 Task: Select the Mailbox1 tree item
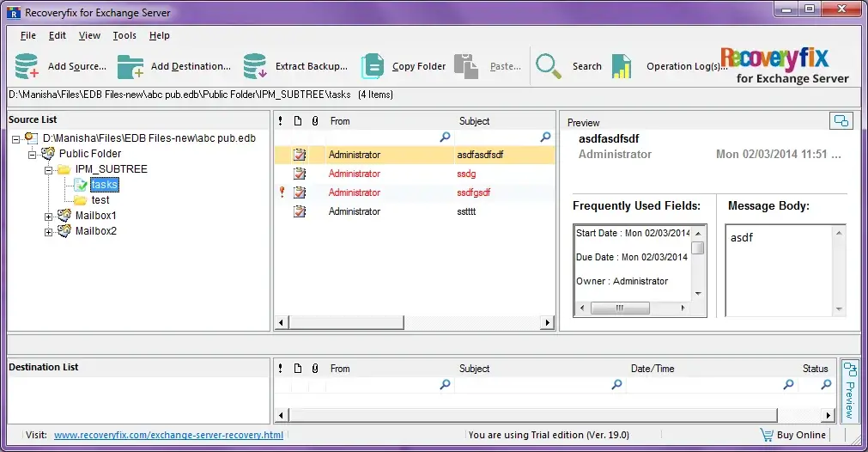tap(96, 216)
